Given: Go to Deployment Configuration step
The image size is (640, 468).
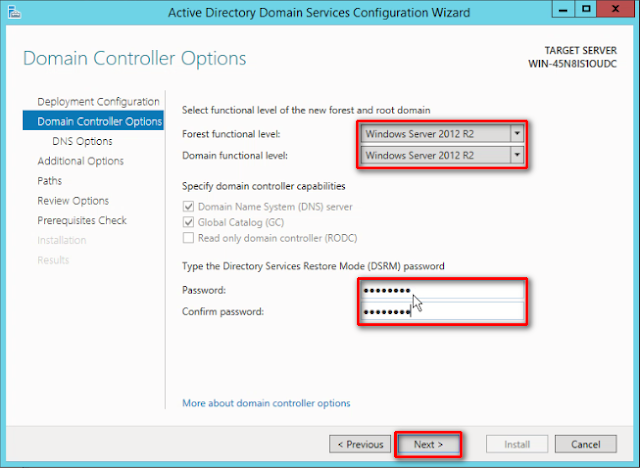Looking at the screenshot, I should coord(98,102).
